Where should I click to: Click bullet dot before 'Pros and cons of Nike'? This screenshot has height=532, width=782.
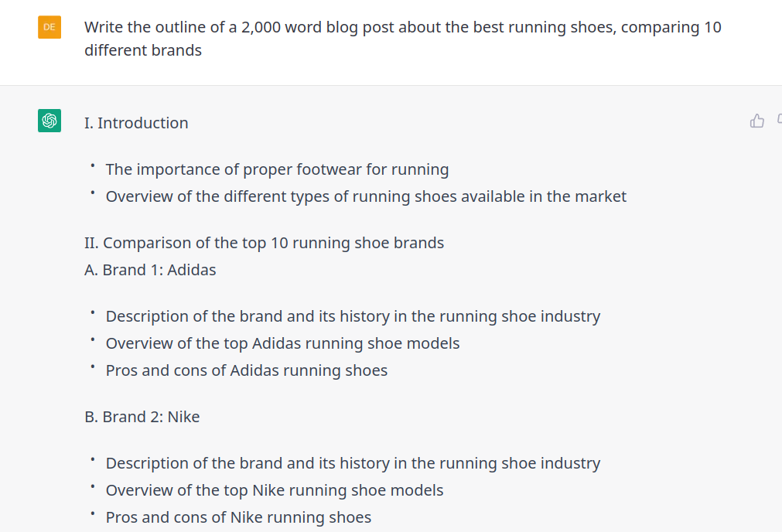tap(93, 513)
